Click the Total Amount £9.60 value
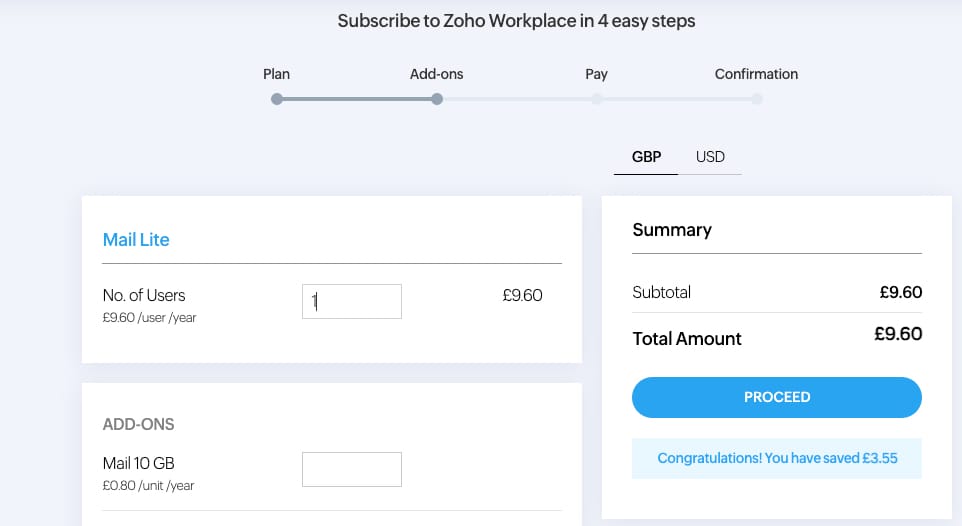Screen dimensions: 962x526 tap(898, 334)
